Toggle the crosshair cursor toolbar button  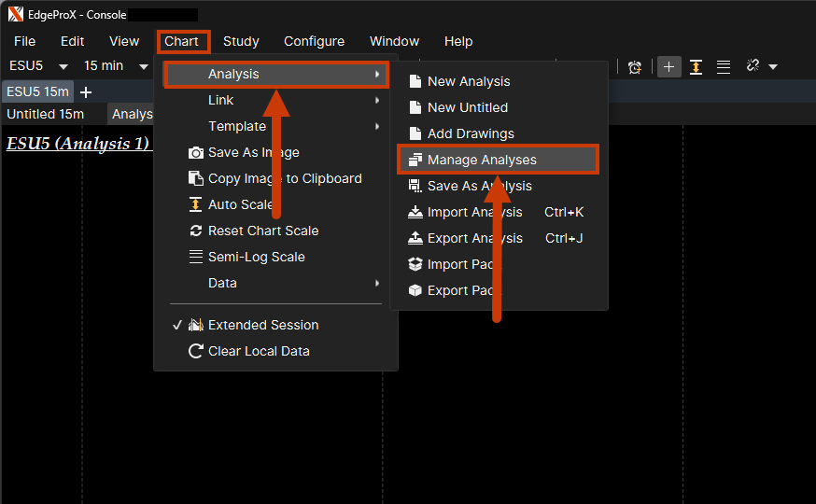pyautogui.click(x=668, y=67)
